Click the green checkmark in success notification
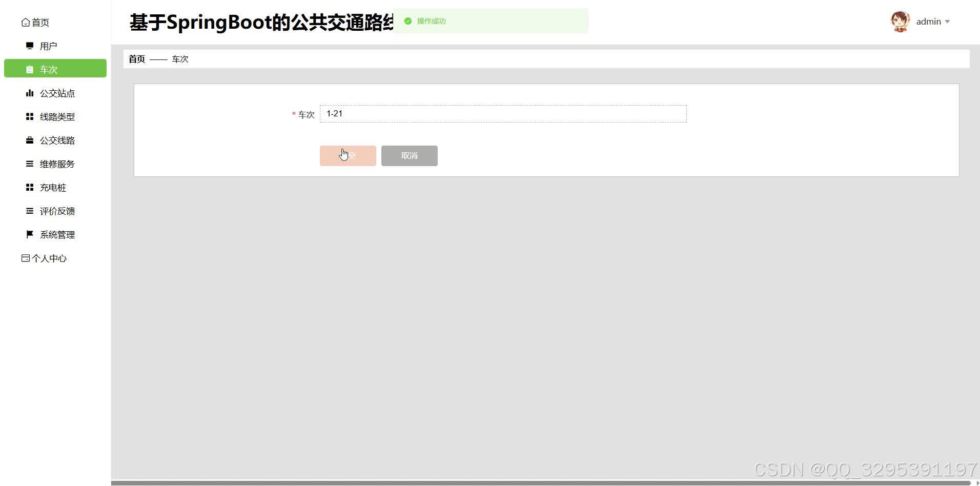The image size is (980, 486). pyautogui.click(x=407, y=21)
